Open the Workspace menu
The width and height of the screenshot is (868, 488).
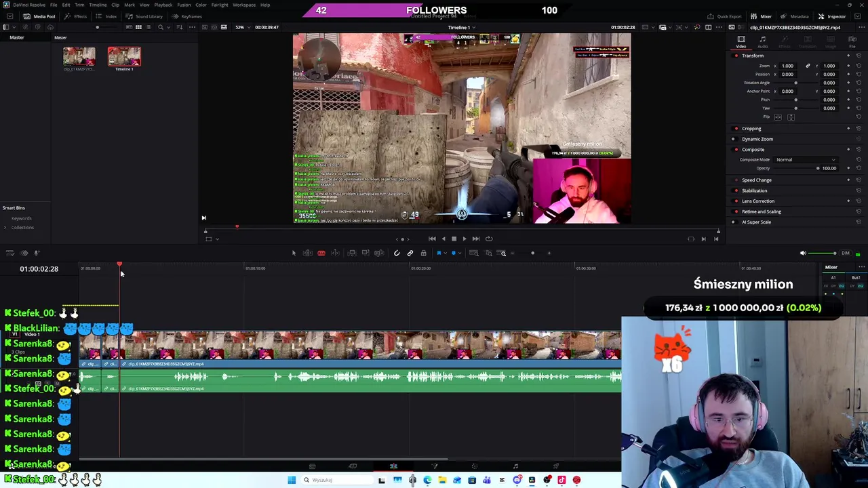click(x=244, y=5)
